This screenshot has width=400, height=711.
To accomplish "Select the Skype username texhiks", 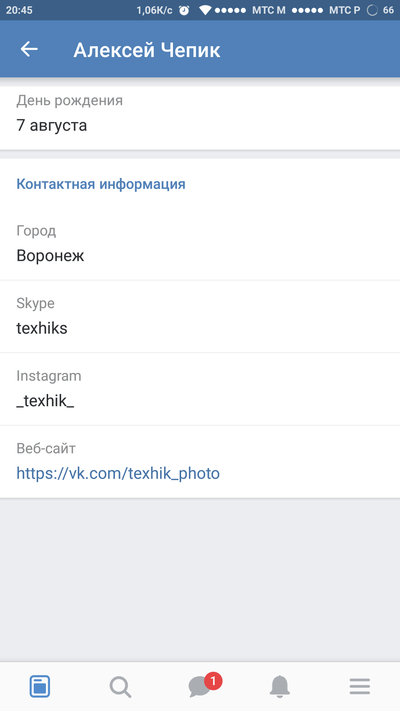I will pyautogui.click(x=42, y=328).
